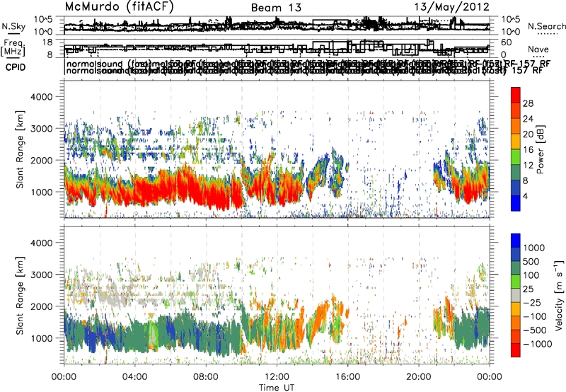Click the "24" value on power colorbar

click(x=528, y=119)
